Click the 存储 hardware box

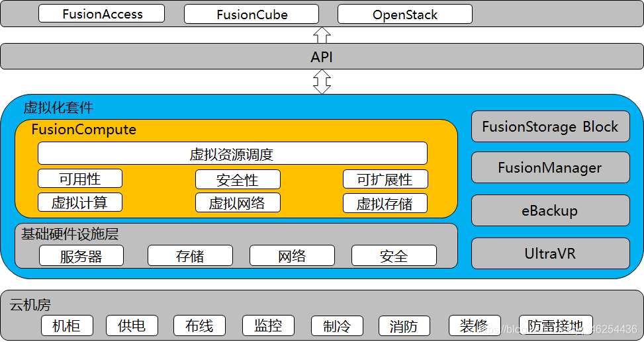(x=190, y=255)
